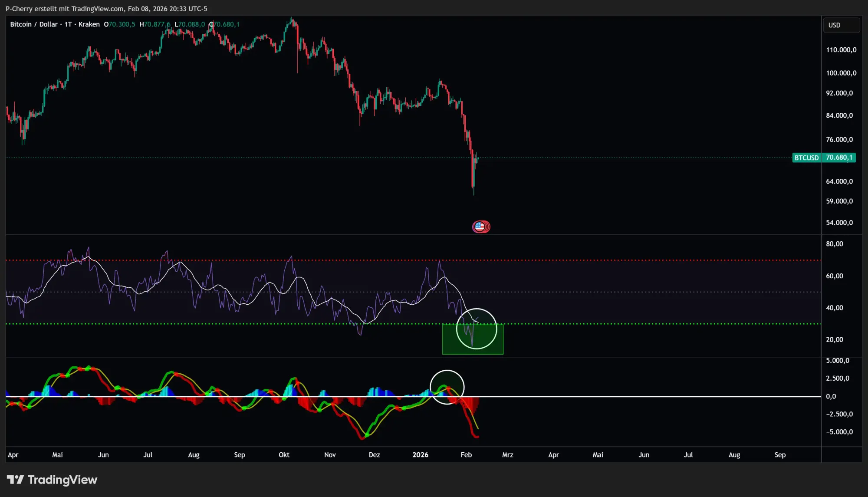Open the Kraken exchange selector in the legend
Image resolution: width=868 pixels, height=497 pixels.
coord(89,24)
